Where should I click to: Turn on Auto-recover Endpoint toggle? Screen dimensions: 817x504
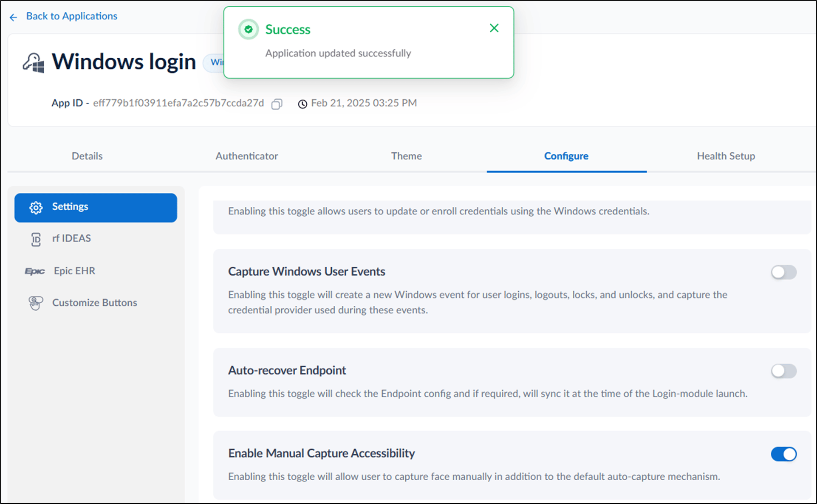tap(784, 371)
